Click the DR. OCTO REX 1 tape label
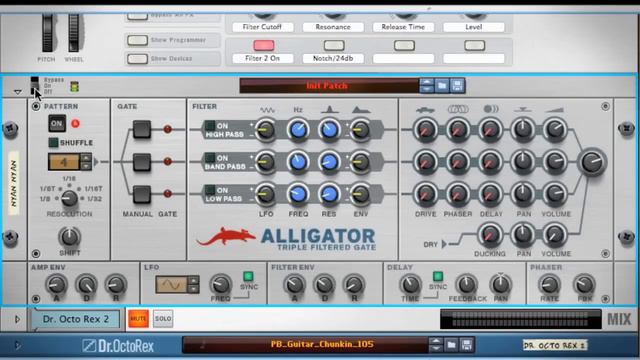 (555, 345)
